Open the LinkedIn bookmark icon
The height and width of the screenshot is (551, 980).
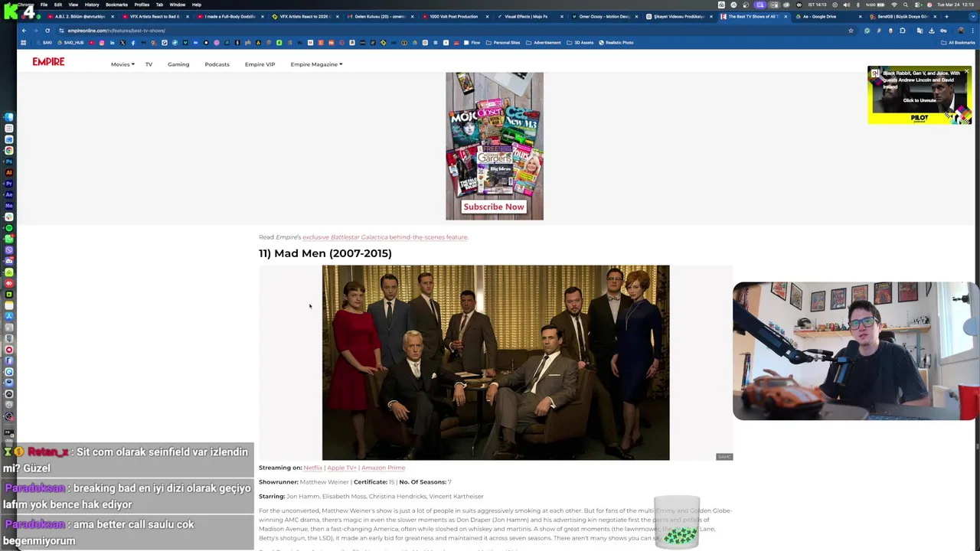click(113, 43)
